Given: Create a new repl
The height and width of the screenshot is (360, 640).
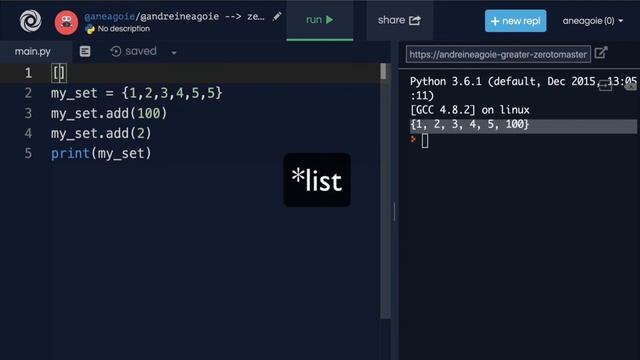Looking at the screenshot, I should 516,21.
